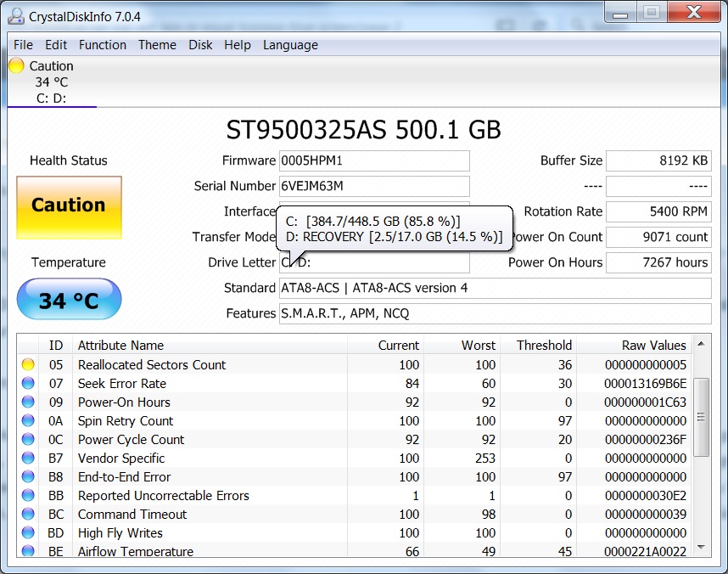Select blue status dot for Command Timeout

[28, 514]
